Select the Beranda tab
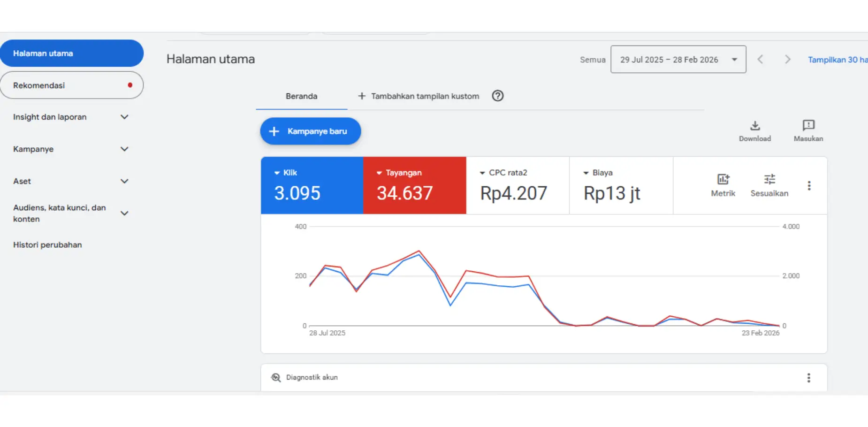 pyautogui.click(x=301, y=96)
